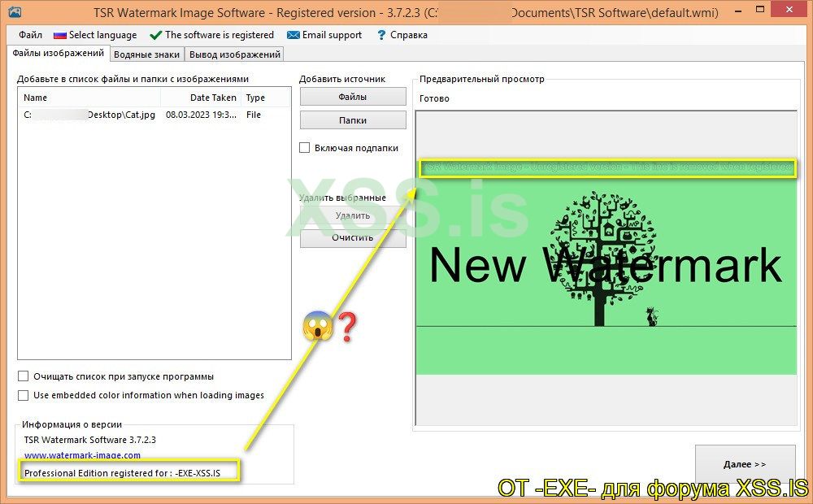Enable the Включая подпапки checkbox

click(x=305, y=148)
